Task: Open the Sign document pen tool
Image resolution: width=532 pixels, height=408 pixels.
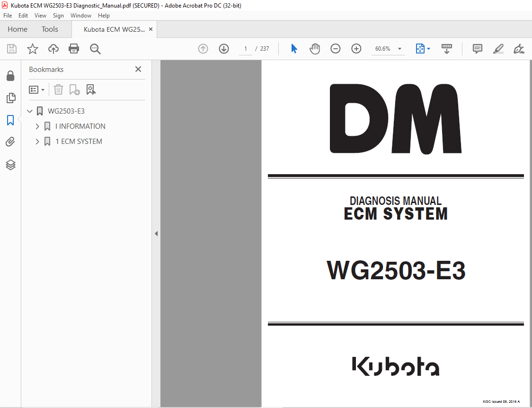Action: (x=519, y=49)
